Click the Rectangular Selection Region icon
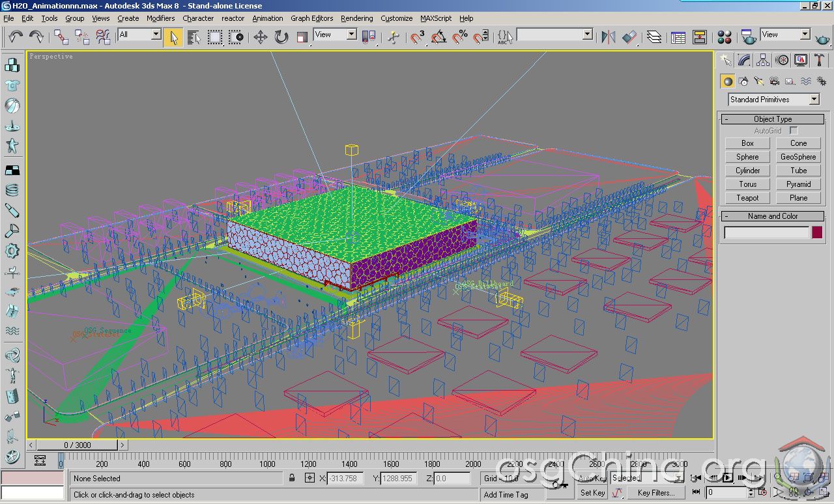The width and height of the screenshot is (834, 504). click(x=215, y=37)
